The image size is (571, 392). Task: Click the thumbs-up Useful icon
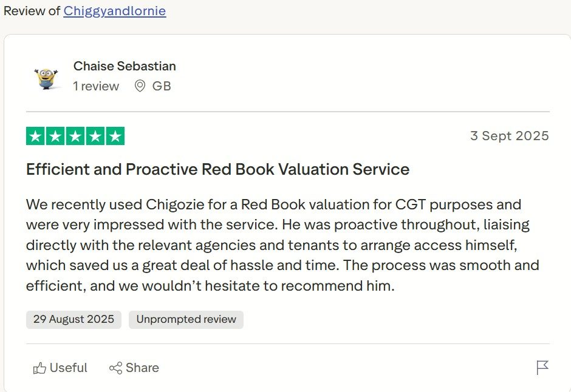[x=40, y=368]
